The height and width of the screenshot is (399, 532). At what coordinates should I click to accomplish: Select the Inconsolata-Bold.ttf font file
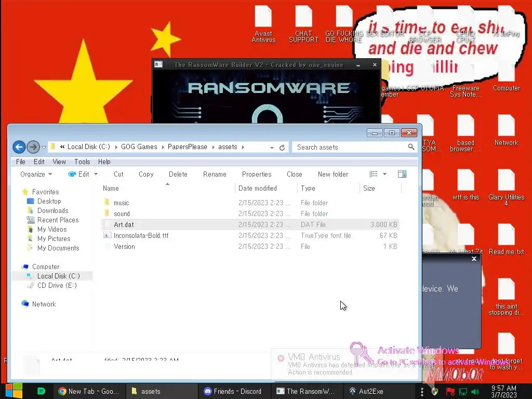pos(250,235)
